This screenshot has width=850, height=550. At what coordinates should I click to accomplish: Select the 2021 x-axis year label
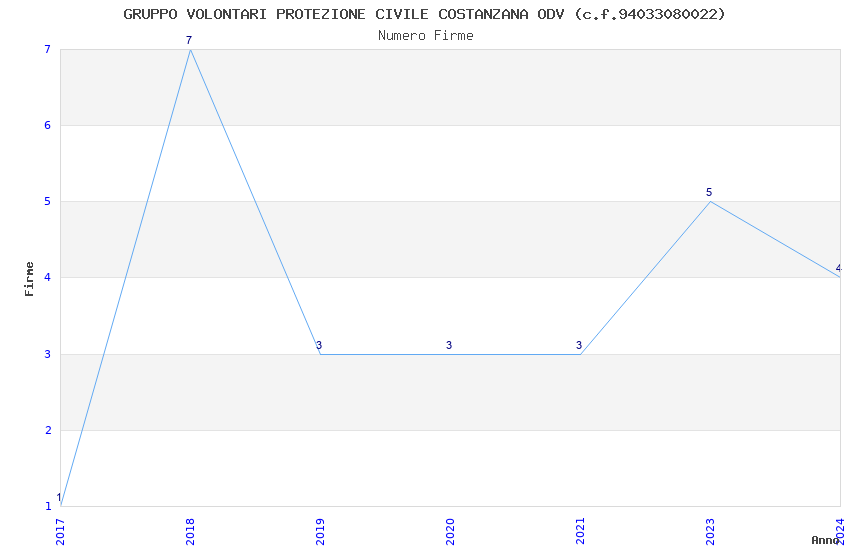click(x=581, y=532)
